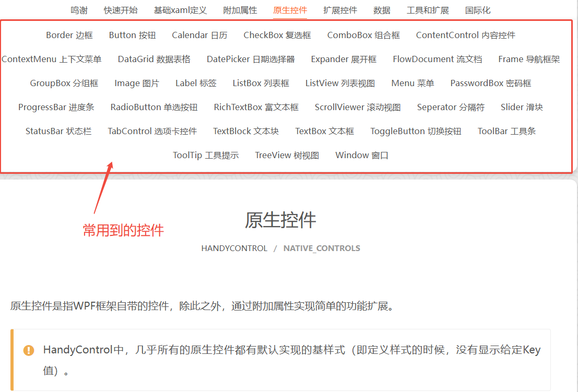Open the ProgressBar 进度条 link
The width and height of the screenshot is (578, 392).
point(56,107)
